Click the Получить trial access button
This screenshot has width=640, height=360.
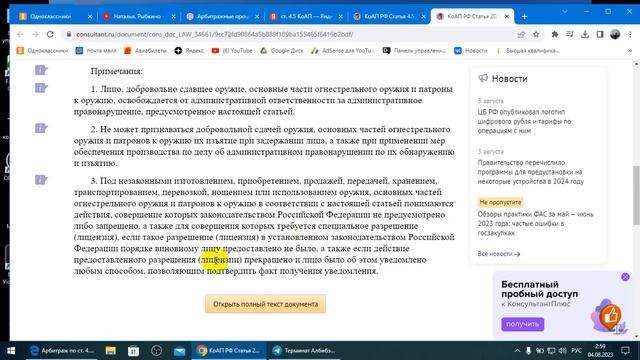(x=522, y=324)
